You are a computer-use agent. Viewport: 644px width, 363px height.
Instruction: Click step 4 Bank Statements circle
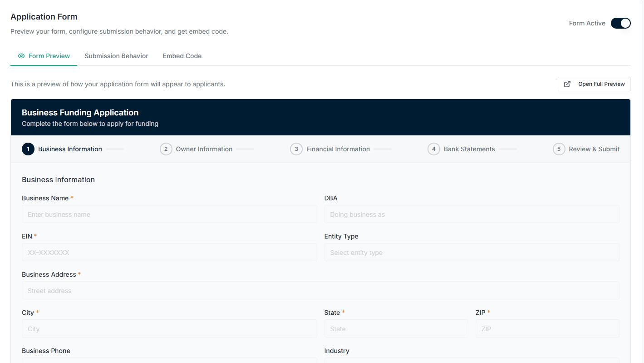[433, 149]
